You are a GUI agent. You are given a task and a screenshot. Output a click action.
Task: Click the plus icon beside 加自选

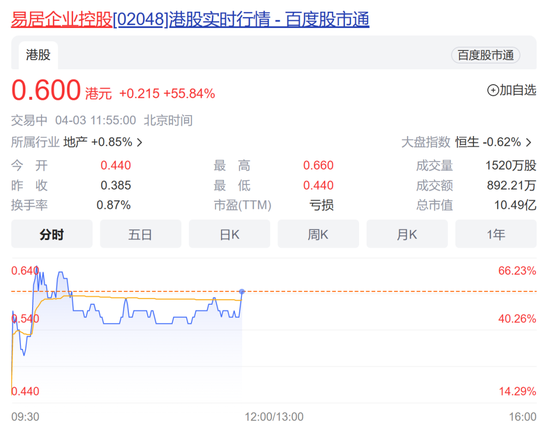[x=492, y=91]
